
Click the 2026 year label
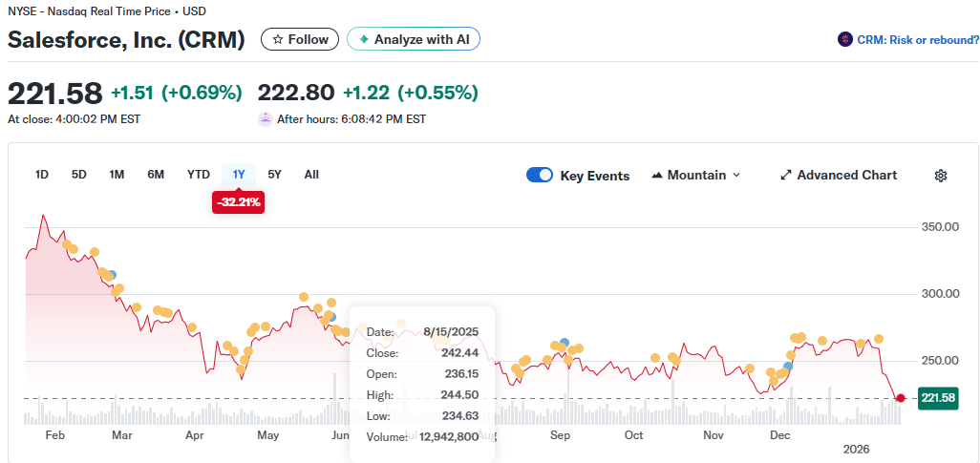(857, 450)
